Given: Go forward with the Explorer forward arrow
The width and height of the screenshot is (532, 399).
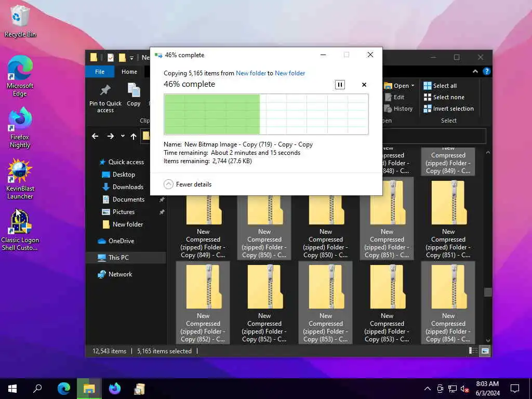Looking at the screenshot, I should [x=111, y=136].
